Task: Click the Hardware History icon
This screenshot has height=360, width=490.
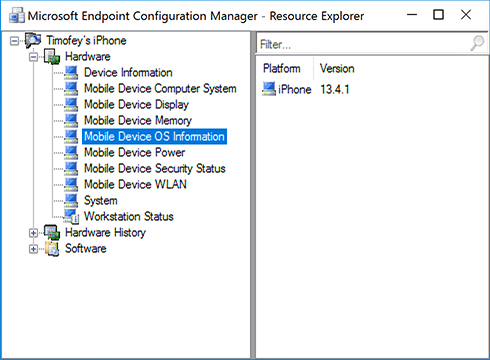Action: (x=52, y=232)
